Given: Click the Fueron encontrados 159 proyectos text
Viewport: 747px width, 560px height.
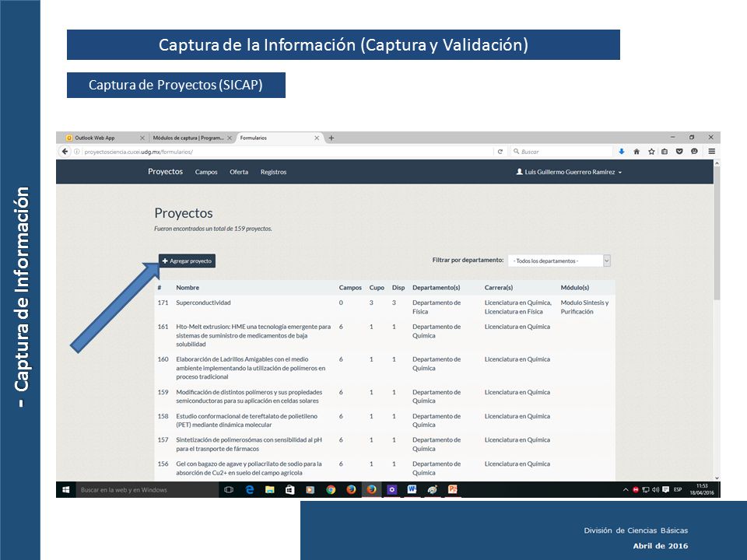Looking at the screenshot, I should point(213,229).
